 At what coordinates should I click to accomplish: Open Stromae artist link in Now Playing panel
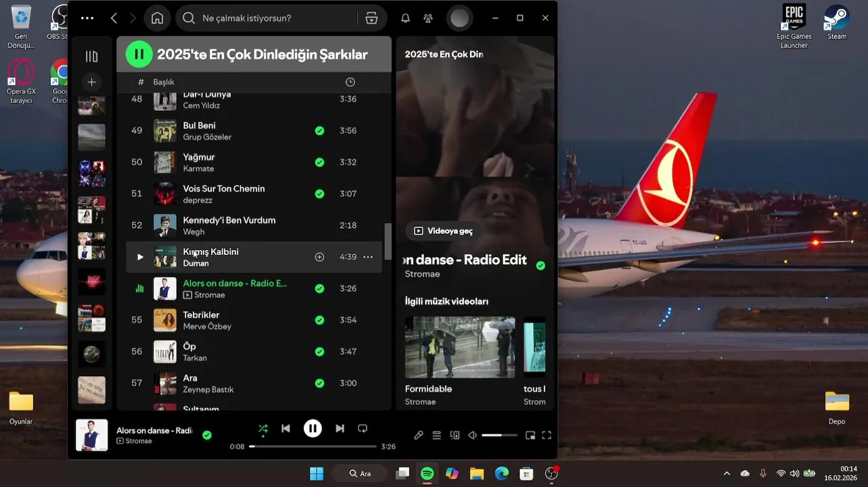click(422, 274)
